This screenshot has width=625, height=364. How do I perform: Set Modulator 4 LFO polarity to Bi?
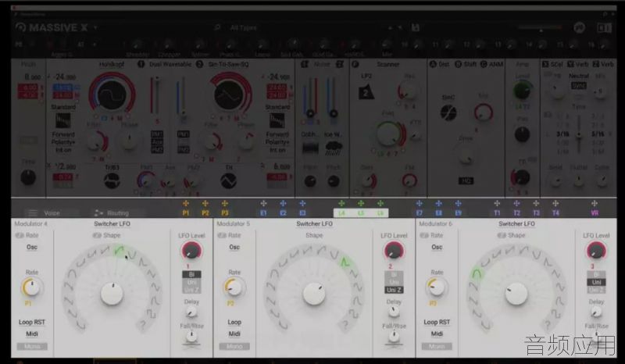pos(191,274)
